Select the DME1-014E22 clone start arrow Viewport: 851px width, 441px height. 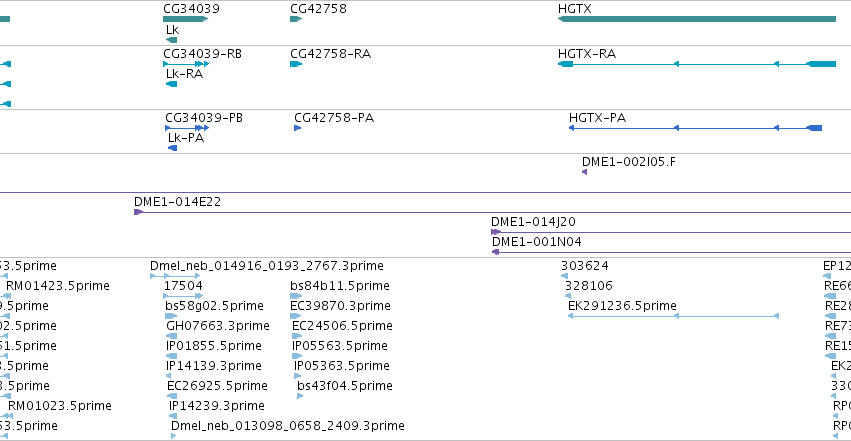click(x=138, y=212)
